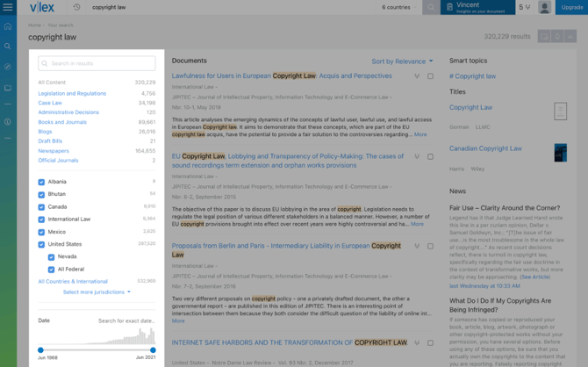The height and width of the screenshot is (367, 588).
Task: Uncheck the United States checkbox
Action: click(41, 245)
